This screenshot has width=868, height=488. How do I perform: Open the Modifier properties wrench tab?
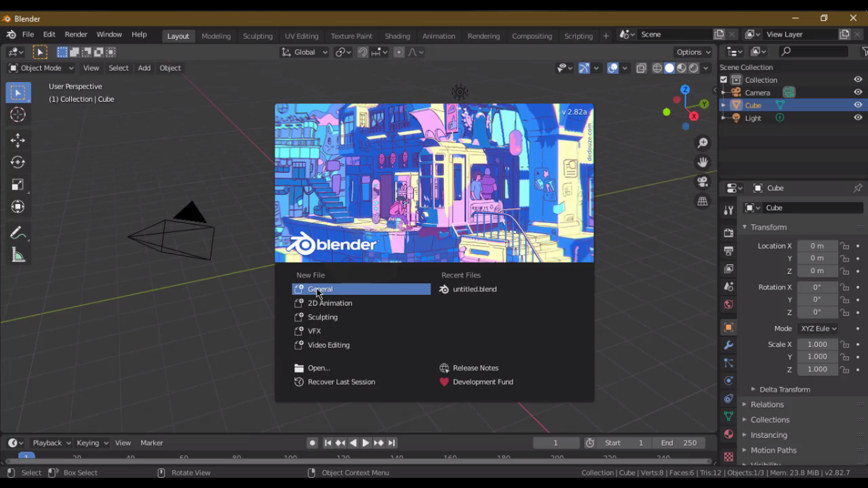tap(729, 345)
